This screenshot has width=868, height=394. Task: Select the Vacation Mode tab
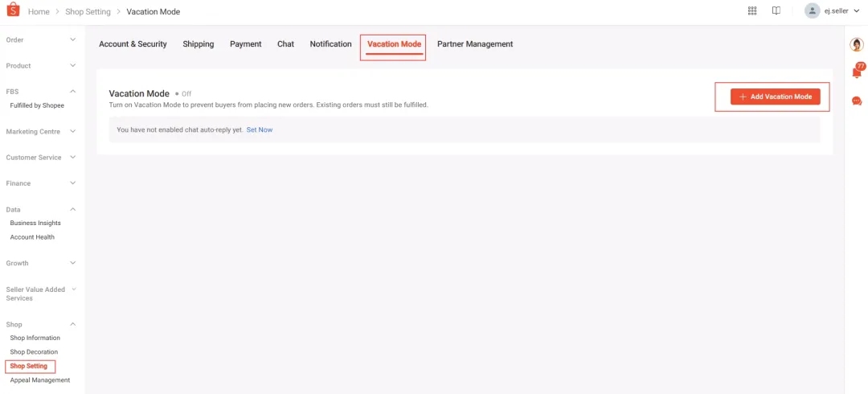[394, 44]
